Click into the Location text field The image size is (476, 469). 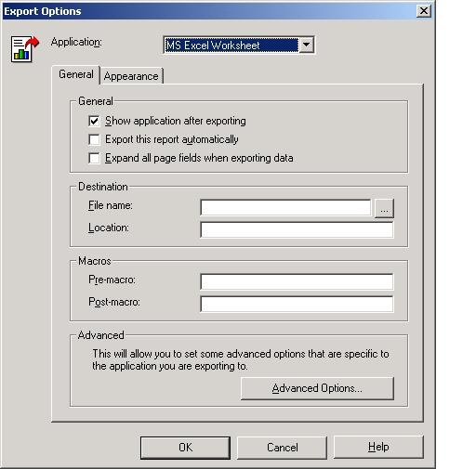[x=297, y=230]
